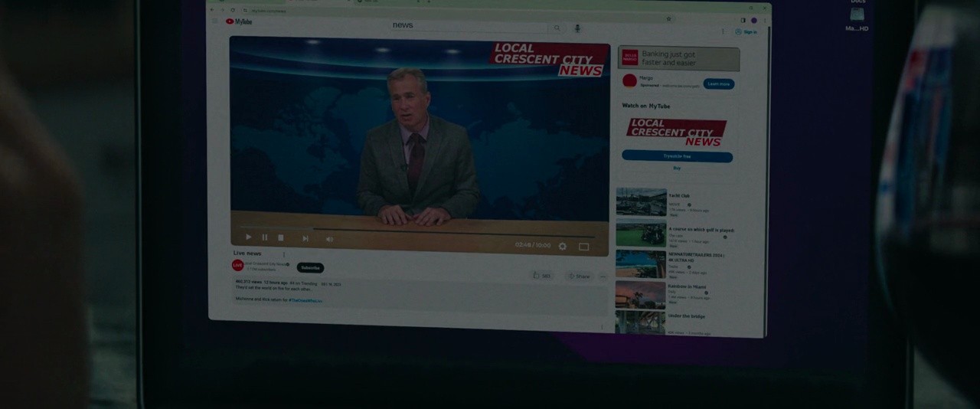Click the blue try-free button under promo
The height and width of the screenshot is (409, 980).
[677, 156]
